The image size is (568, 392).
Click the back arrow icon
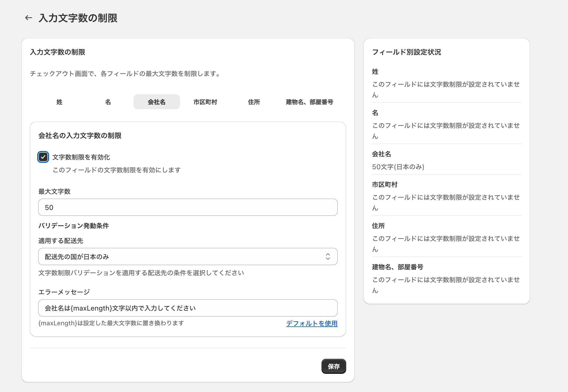pos(29,18)
